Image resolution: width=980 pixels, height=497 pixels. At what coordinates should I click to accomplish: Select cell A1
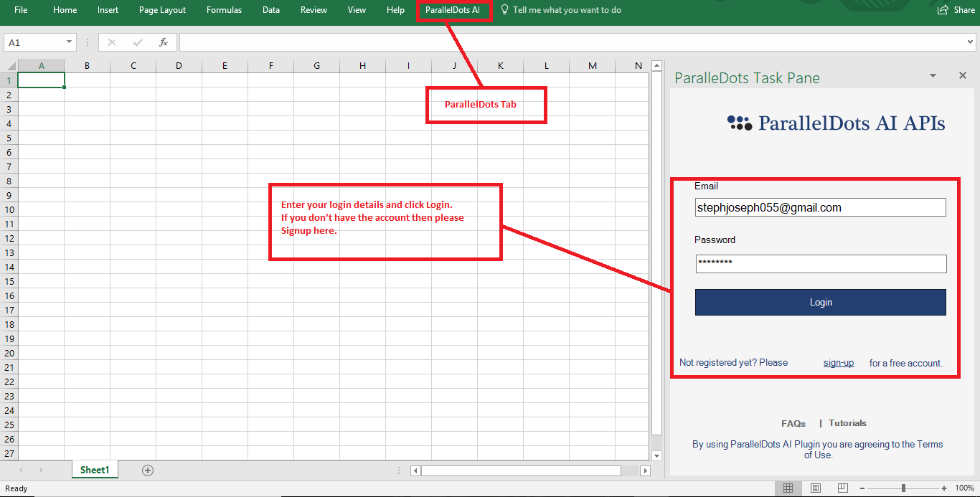pyautogui.click(x=41, y=80)
